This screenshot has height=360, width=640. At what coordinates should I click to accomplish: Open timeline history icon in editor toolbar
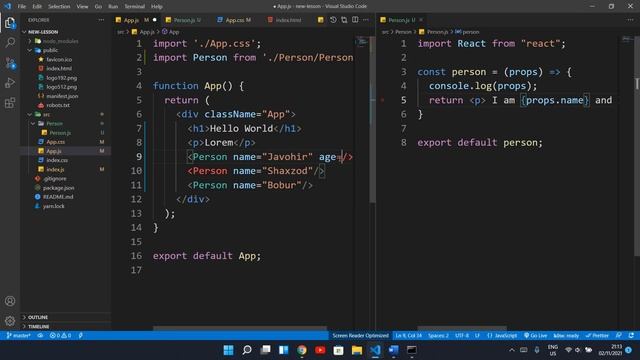pyautogui.click(x=333, y=20)
